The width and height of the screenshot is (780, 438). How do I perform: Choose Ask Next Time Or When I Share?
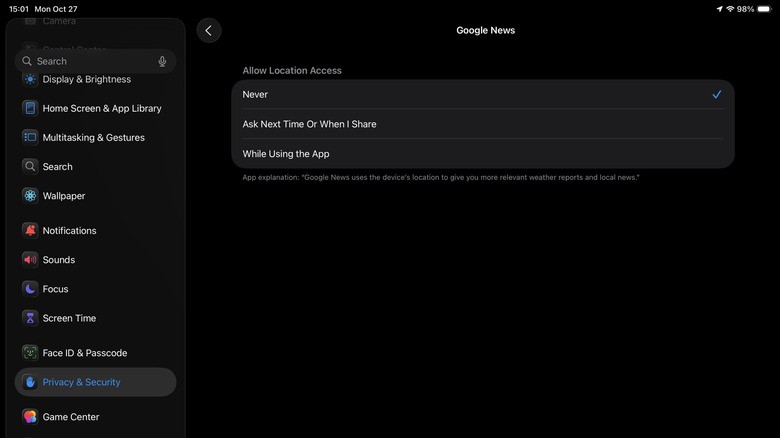483,124
